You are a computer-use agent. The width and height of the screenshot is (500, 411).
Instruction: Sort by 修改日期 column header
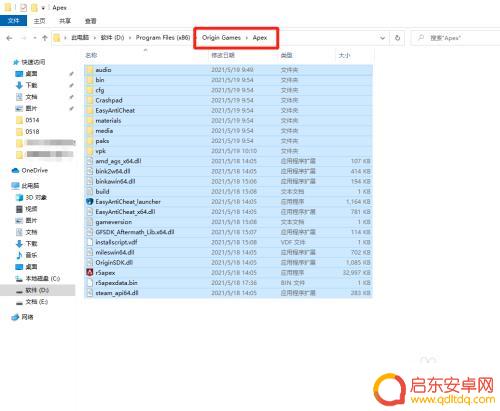223,55
